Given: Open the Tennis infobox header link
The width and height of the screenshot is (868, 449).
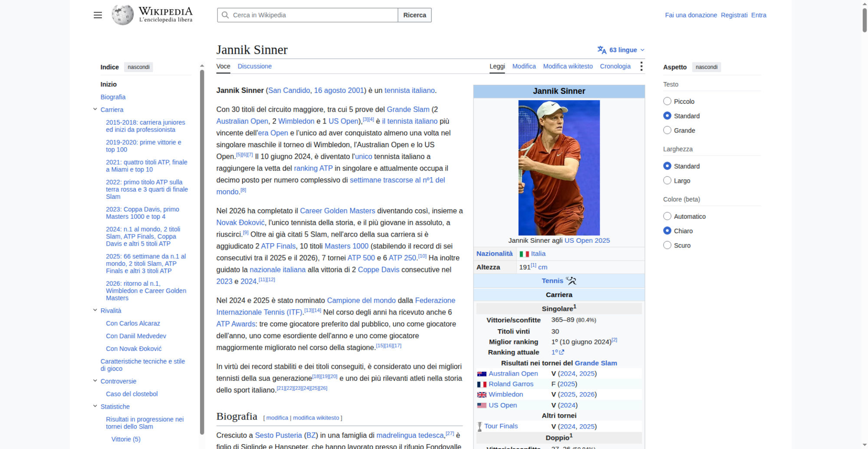Looking at the screenshot, I should (x=552, y=281).
